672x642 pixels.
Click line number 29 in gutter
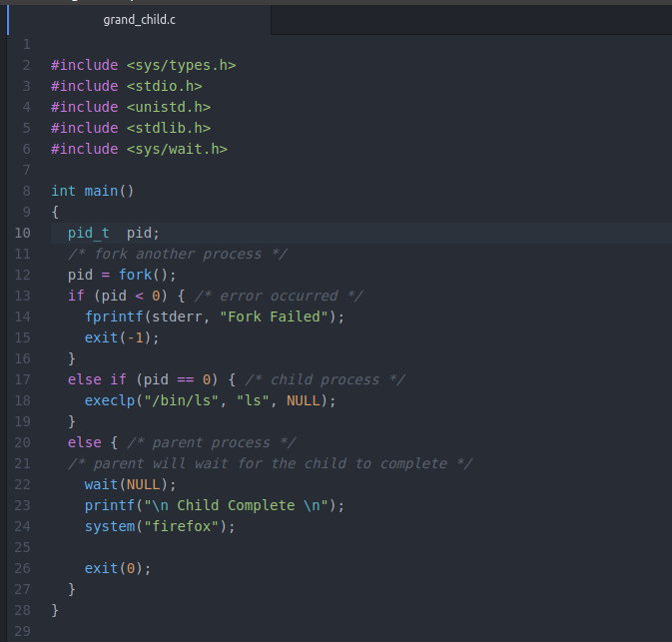pos(23,631)
